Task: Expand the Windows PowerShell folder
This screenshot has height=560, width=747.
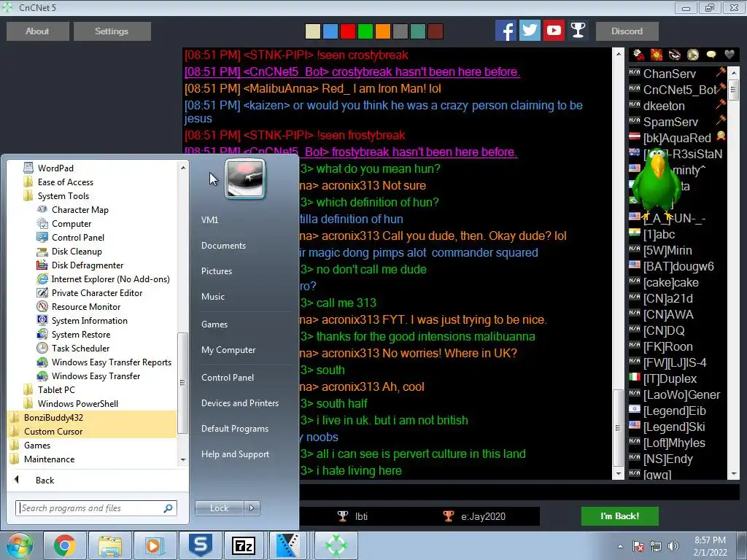Action: click(x=77, y=403)
